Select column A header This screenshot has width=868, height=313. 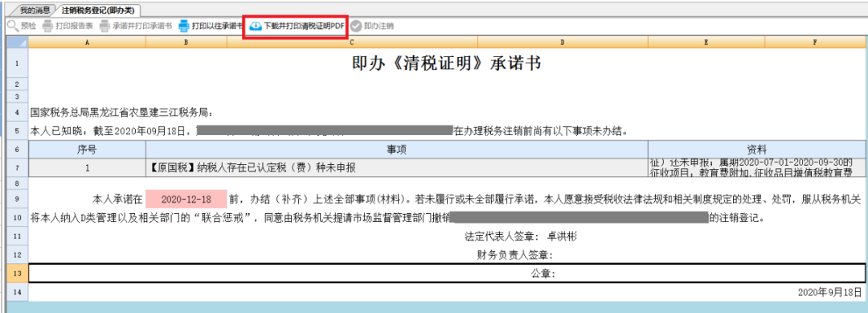pos(87,43)
